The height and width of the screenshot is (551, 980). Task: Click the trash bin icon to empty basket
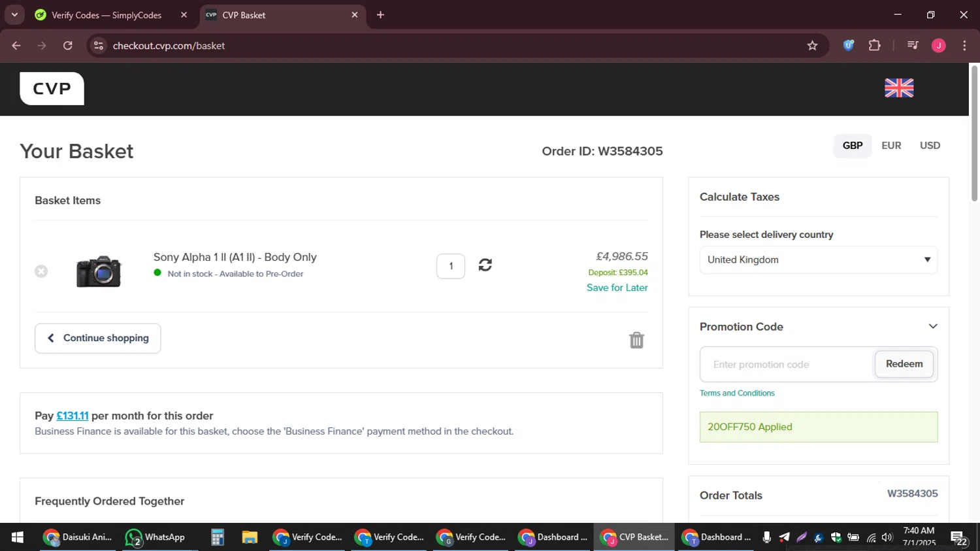[x=636, y=340]
